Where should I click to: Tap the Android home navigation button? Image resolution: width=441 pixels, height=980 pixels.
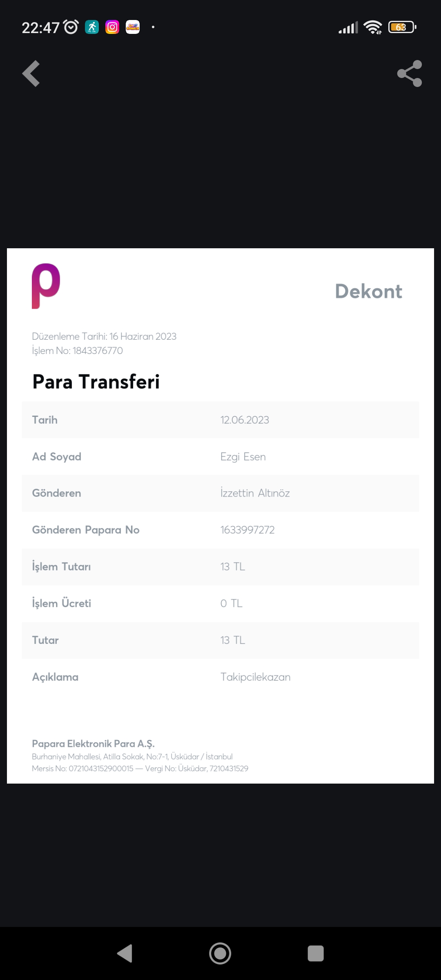tap(220, 953)
